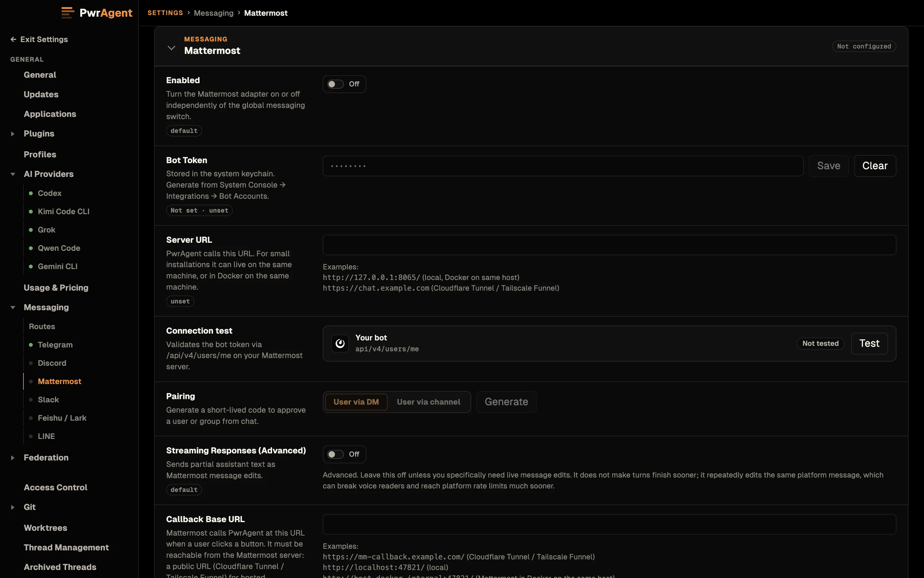924x578 pixels.
Task: Click the SETTINGS breadcrumb
Action: coord(165,13)
